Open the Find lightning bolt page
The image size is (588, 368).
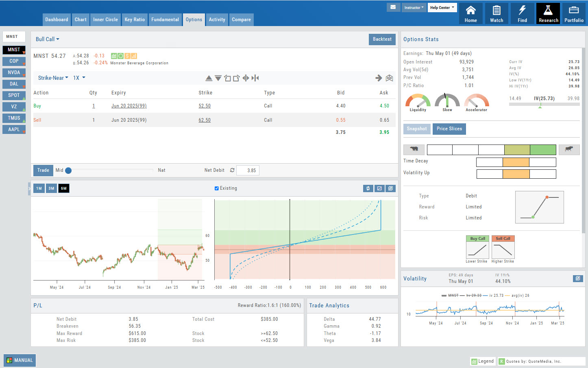click(522, 13)
